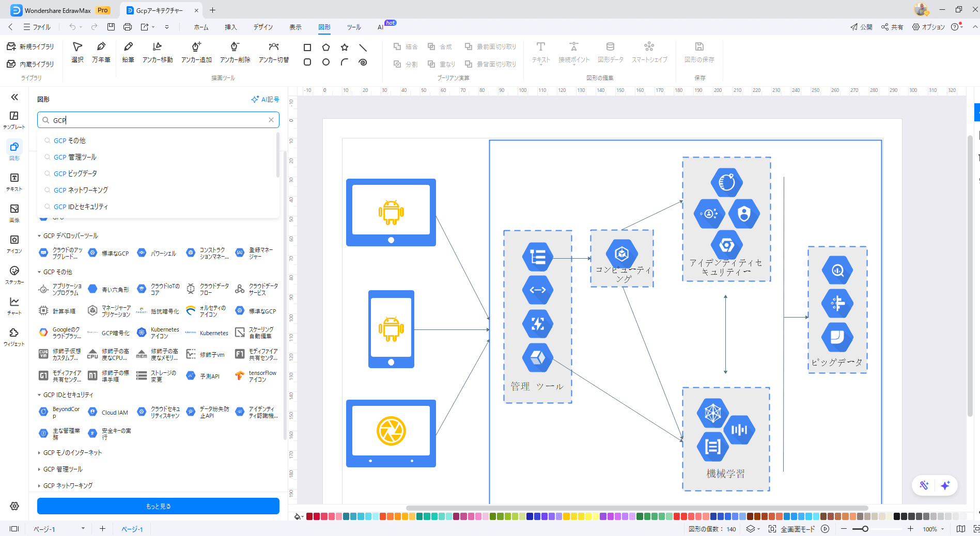The image size is (980, 536).
Task: Open the 挿入 ribbon tab
Action: [x=230, y=27]
